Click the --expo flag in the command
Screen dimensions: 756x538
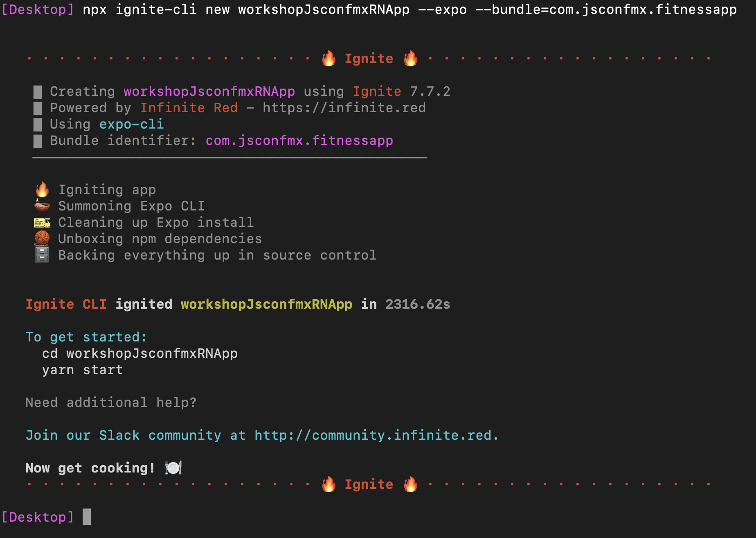click(x=443, y=9)
